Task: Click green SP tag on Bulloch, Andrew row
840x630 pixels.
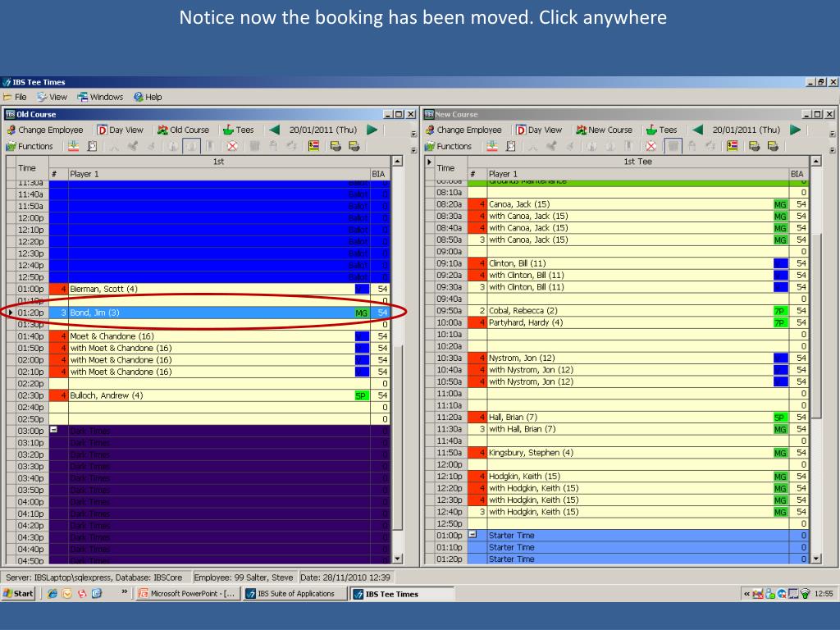Action: pyautogui.click(x=362, y=395)
